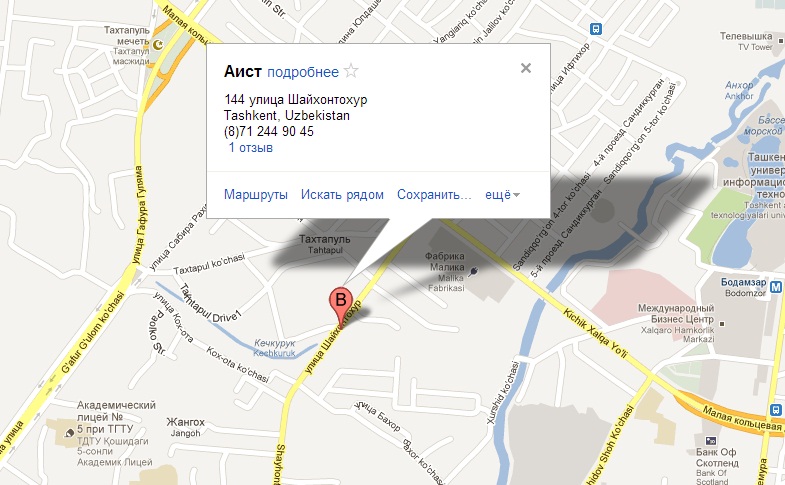This screenshot has height=485, width=785.
Task: Click the transit icon by Малая кольцевая
Action: click(x=775, y=410)
